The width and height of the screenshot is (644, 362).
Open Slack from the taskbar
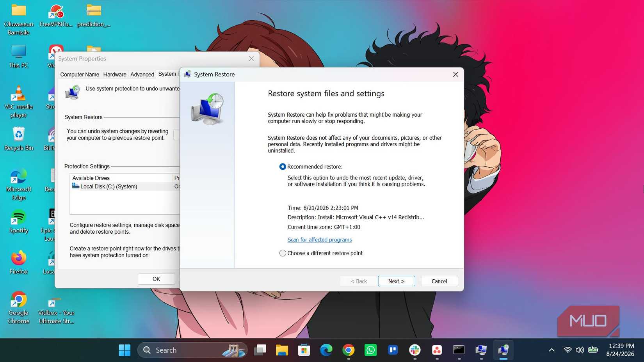[x=415, y=350]
